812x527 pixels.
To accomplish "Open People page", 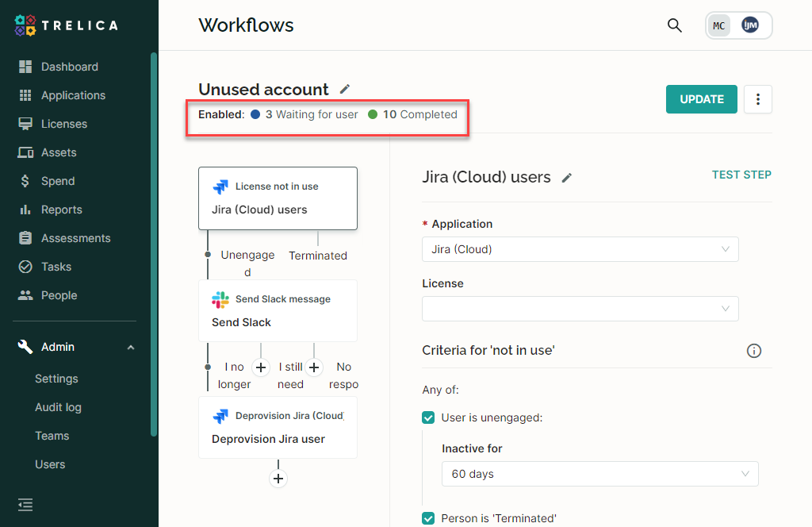I will (59, 295).
